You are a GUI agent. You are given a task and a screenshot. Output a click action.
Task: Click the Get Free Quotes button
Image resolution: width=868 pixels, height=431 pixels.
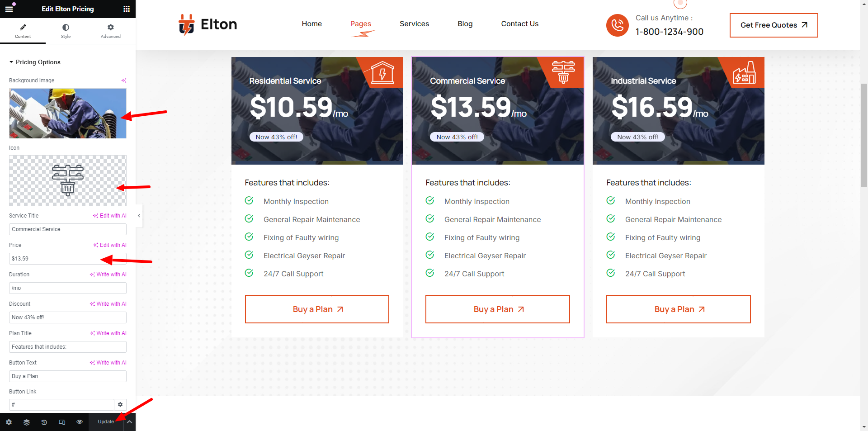(x=774, y=25)
